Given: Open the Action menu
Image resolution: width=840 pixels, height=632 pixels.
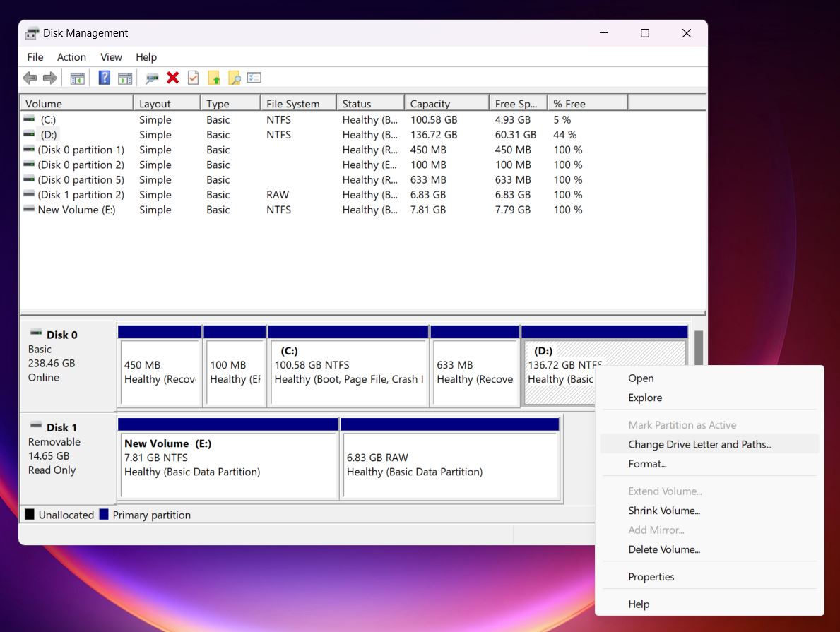Looking at the screenshot, I should (71, 56).
